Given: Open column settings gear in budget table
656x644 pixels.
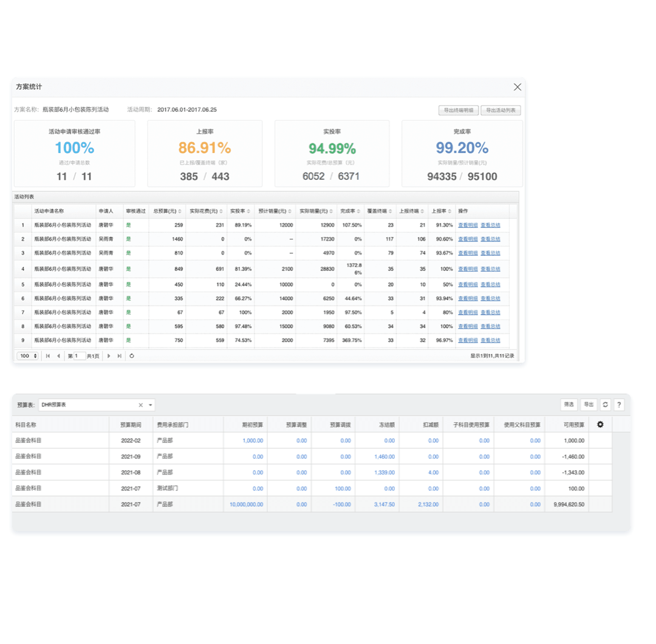Looking at the screenshot, I should 600,424.
